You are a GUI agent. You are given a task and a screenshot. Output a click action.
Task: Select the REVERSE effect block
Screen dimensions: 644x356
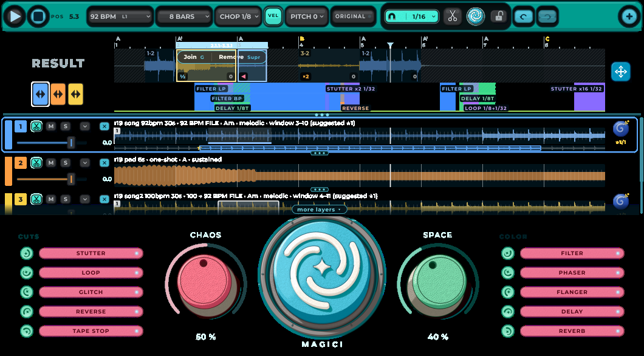point(355,108)
